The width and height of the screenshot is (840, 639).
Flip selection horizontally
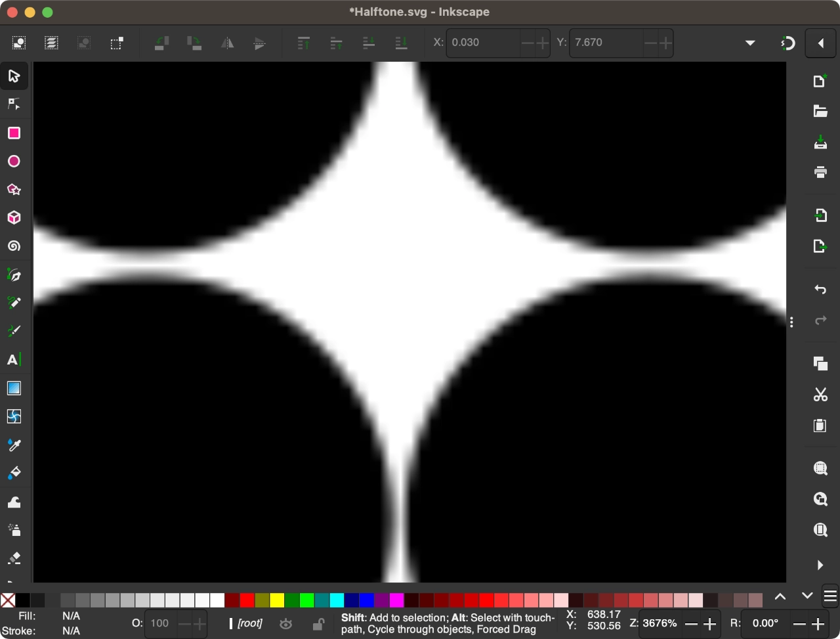pos(227,43)
